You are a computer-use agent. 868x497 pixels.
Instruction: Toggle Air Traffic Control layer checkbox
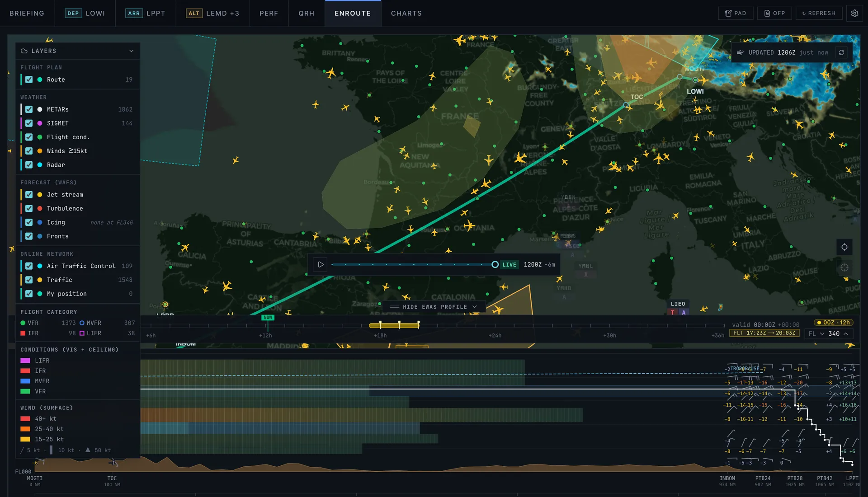coord(29,266)
